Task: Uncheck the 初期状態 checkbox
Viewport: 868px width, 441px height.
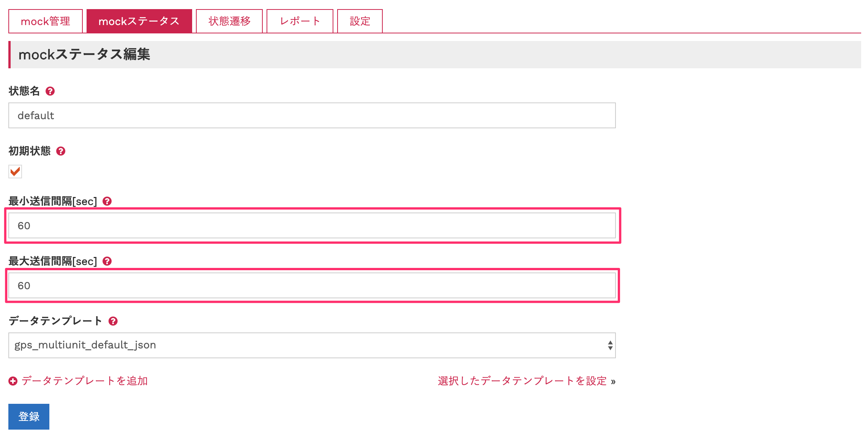Action: pos(15,172)
